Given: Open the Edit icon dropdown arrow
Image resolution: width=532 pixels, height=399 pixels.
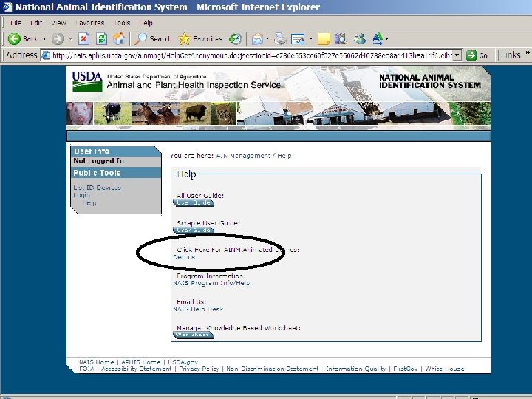Looking at the screenshot, I should [x=310, y=38].
